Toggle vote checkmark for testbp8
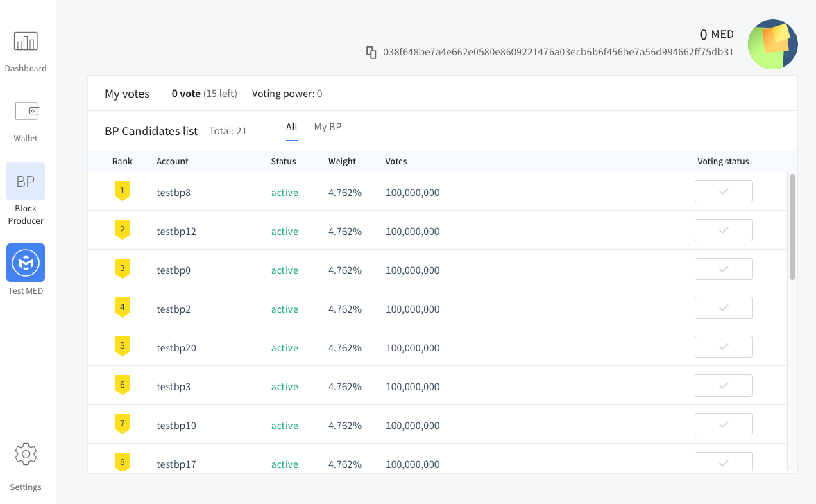The height and width of the screenshot is (504, 816). click(x=723, y=191)
